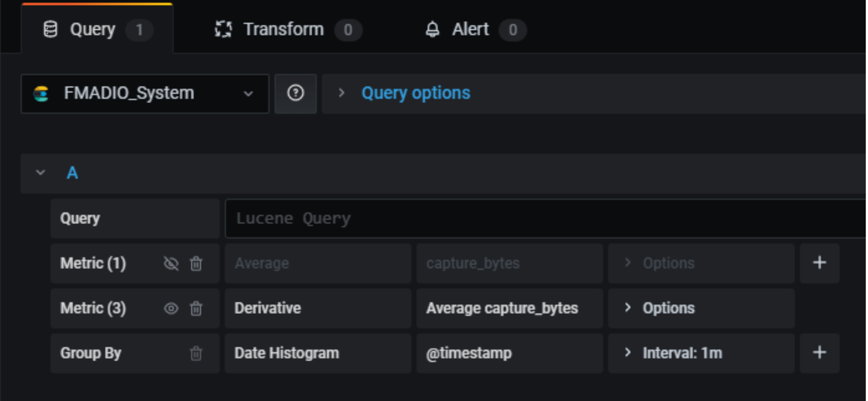Screen dimensions: 868x401
Task: Hide Metric (3) using the eye icon
Action: pos(171,308)
